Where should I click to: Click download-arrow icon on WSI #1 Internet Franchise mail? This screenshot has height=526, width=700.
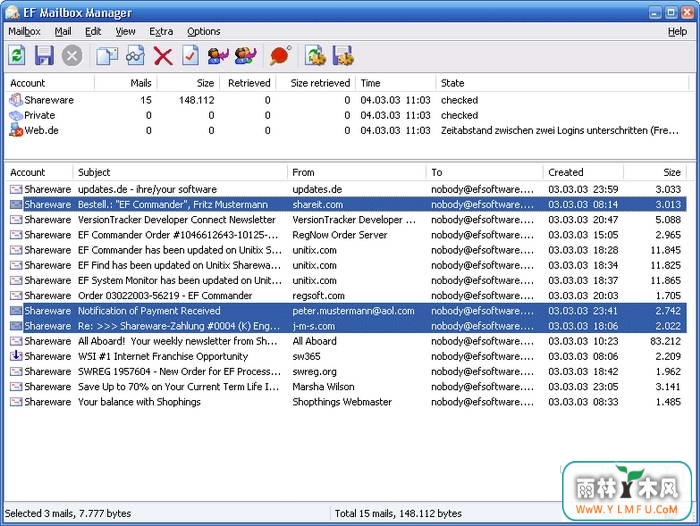click(x=16, y=356)
